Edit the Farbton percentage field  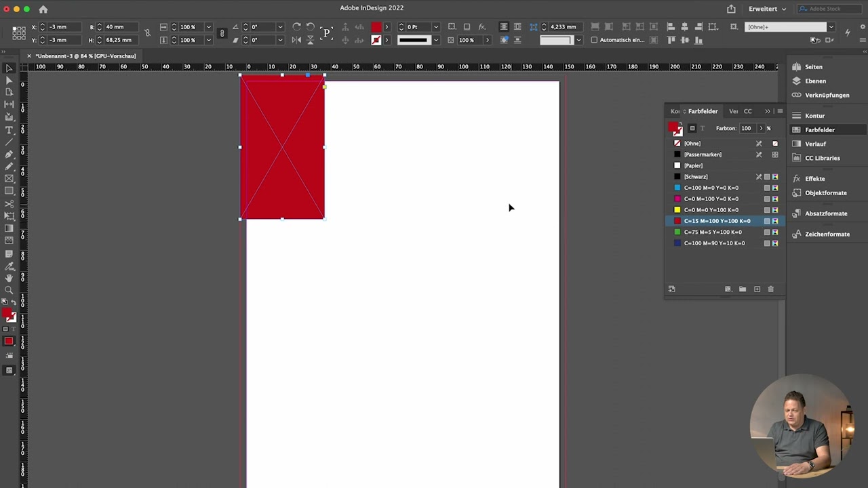[x=746, y=127]
